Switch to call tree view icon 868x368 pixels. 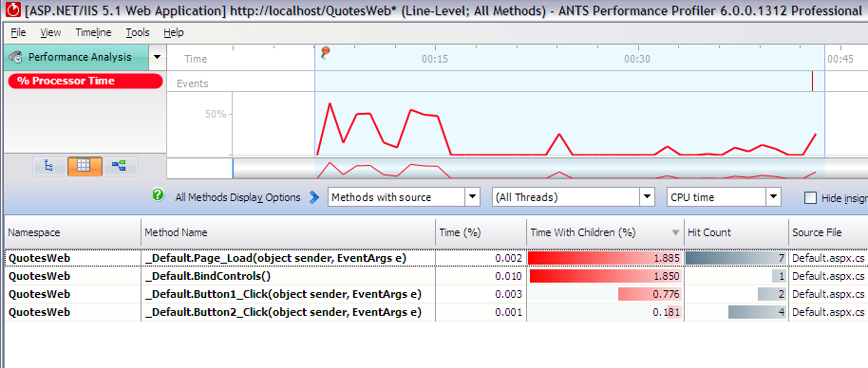[49, 166]
